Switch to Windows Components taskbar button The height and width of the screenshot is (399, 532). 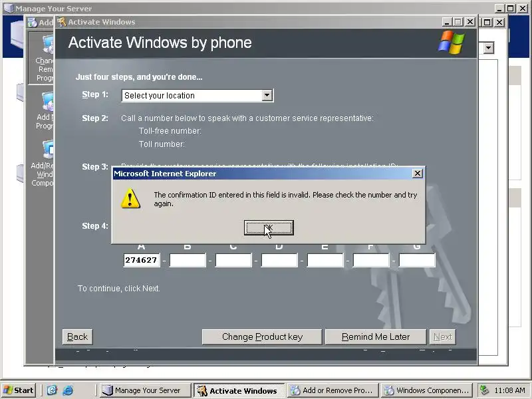tap(427, 390)
